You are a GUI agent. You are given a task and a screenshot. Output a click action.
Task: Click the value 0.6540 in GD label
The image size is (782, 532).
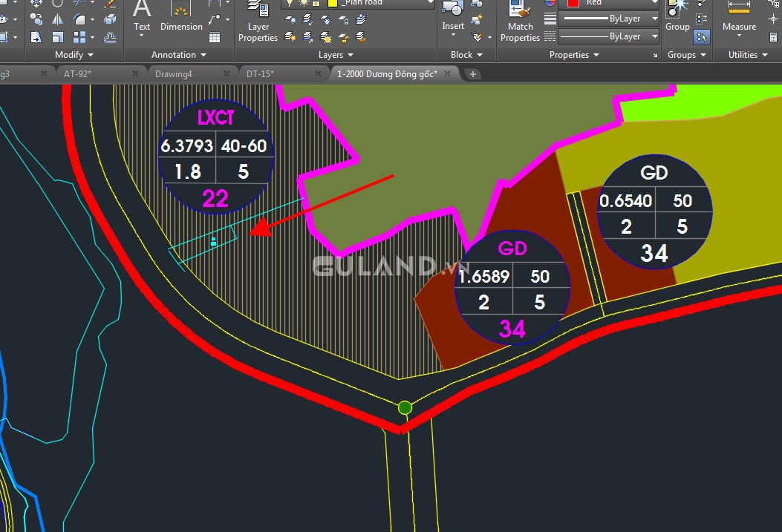pyautogui.click(x=625, y=201)
